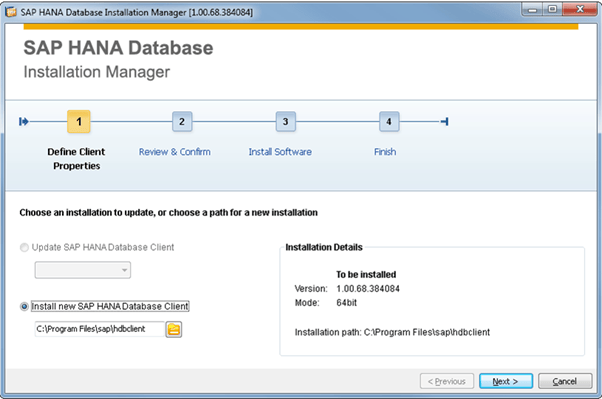The height and width of the screenshot is (399, 602).
Task: Select step 3 numbered box
Action: click(285, 122)
